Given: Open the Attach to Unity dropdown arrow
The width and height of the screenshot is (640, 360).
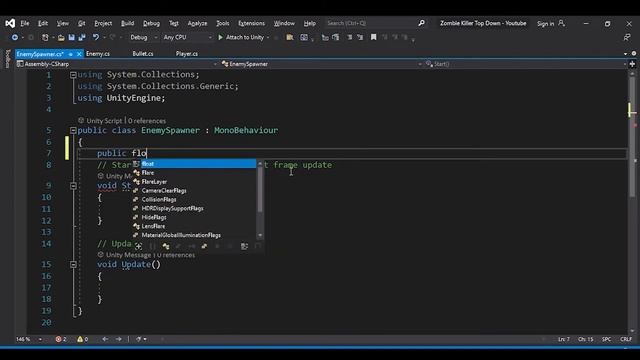Looking at the screenshot, I should [x=268, y=38].
